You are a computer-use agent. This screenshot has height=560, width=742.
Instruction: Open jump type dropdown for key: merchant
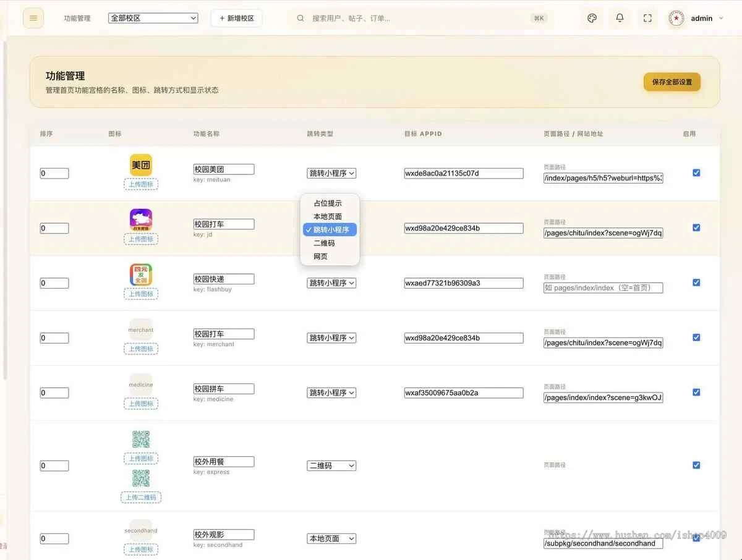click(331, 338)
